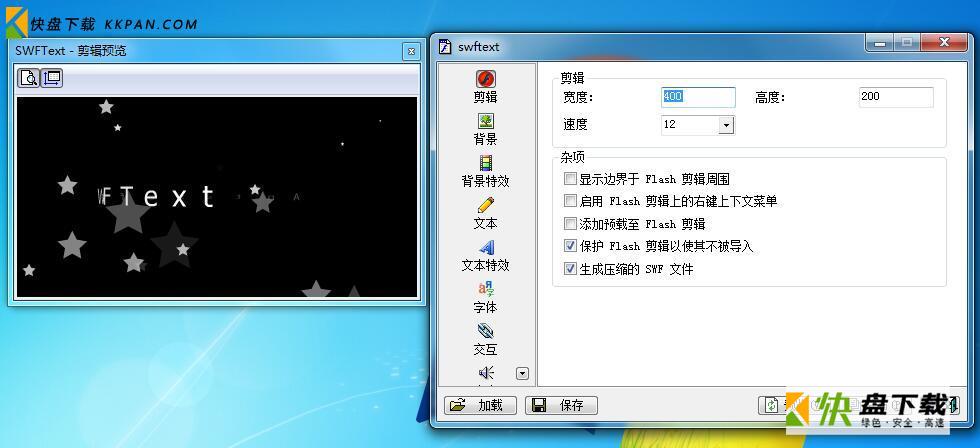Enable 启用 Flash 剪辑上的右键上下文菜单 checkbox
This screenshot has width=980, height=448.
click(x=570, y=201)
